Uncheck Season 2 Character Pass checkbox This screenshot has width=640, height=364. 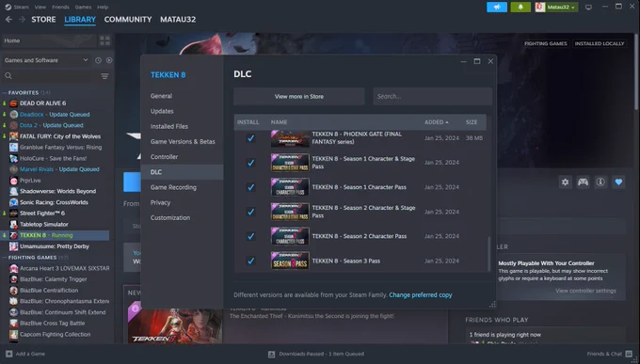(x=250, y=236)
